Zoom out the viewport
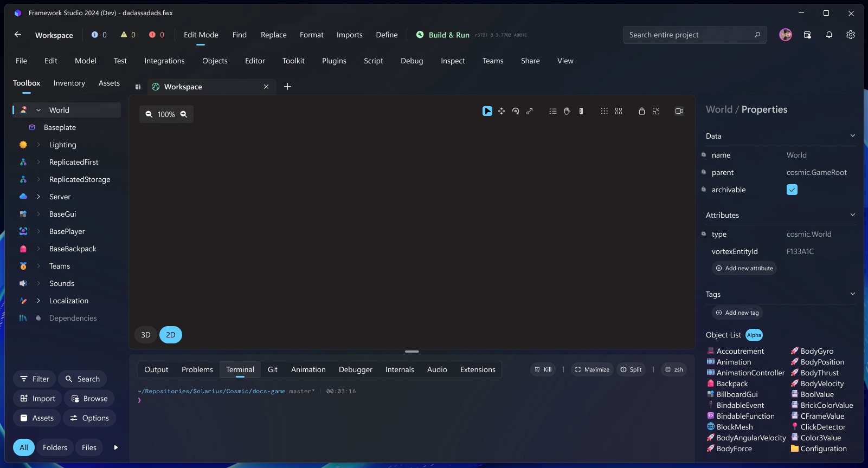 tap(149, 114)
